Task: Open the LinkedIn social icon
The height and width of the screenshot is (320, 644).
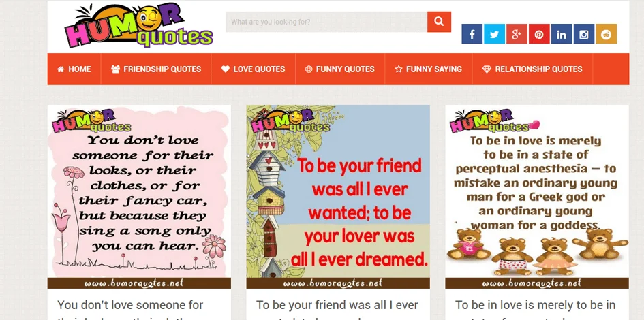Action: point(562,33)
